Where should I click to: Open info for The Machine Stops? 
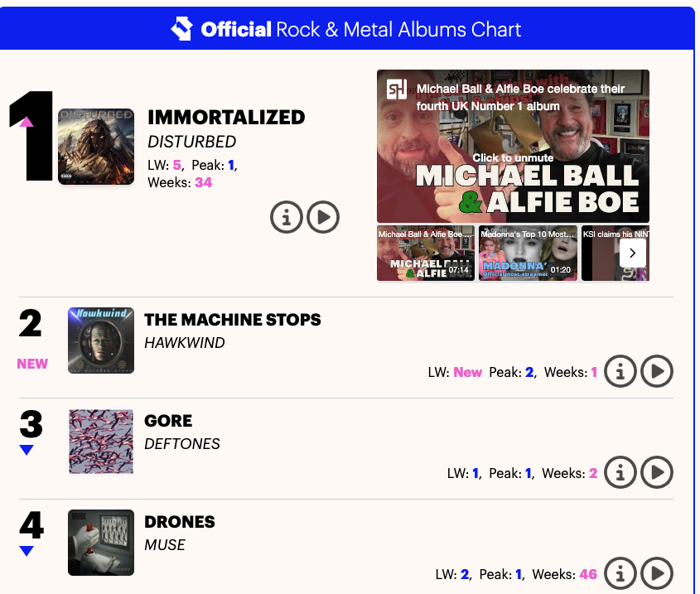620,371
